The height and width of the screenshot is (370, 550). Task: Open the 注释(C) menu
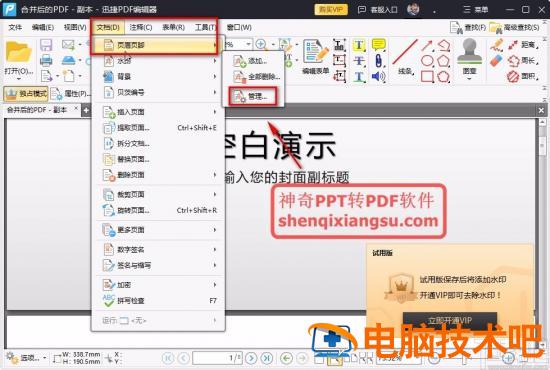[141, 27]
